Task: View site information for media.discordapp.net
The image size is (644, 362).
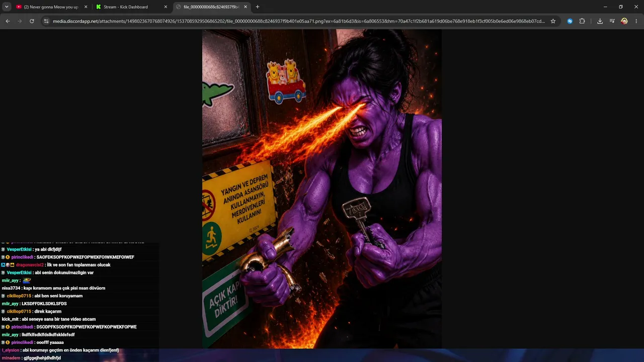Action: coord(46,21)
